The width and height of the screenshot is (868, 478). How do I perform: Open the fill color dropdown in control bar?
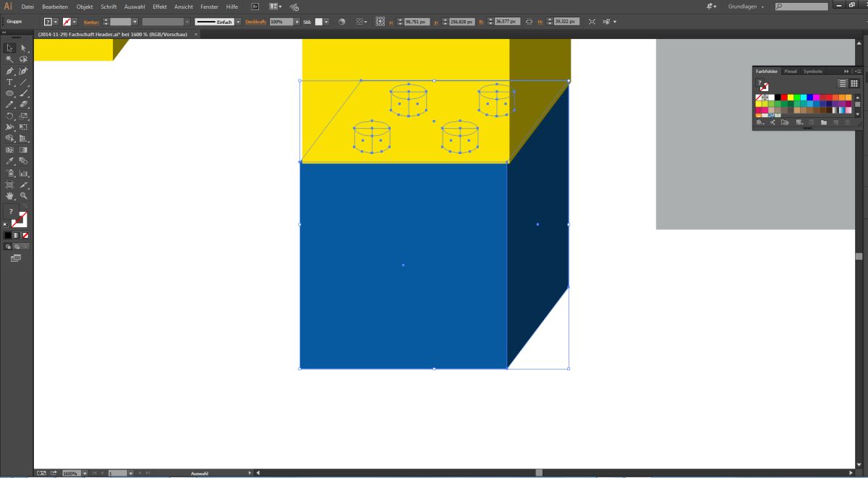[56, 22]
